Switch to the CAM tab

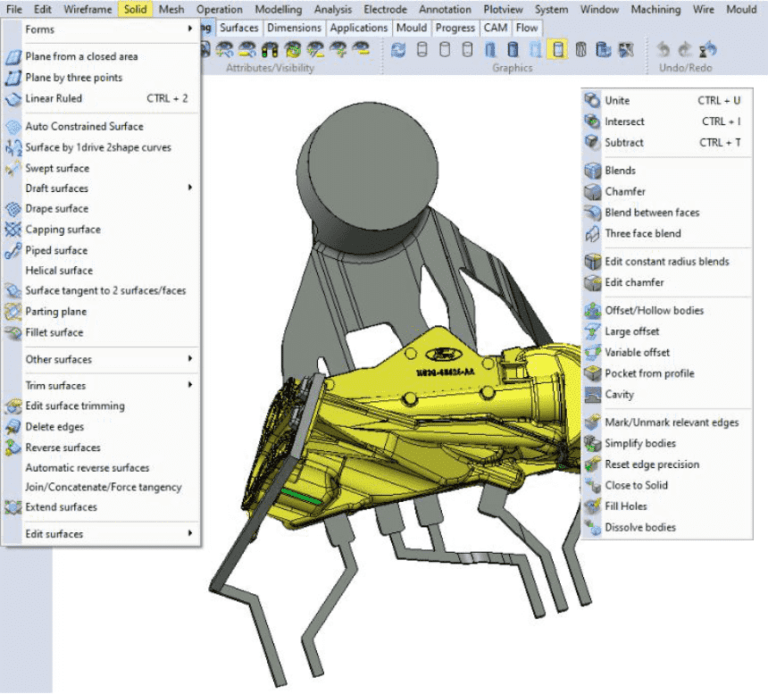[495, 28]
